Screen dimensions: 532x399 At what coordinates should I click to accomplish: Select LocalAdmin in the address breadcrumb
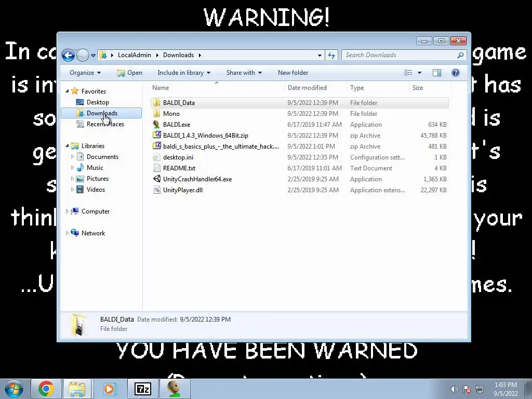click(x=135, y=55)
